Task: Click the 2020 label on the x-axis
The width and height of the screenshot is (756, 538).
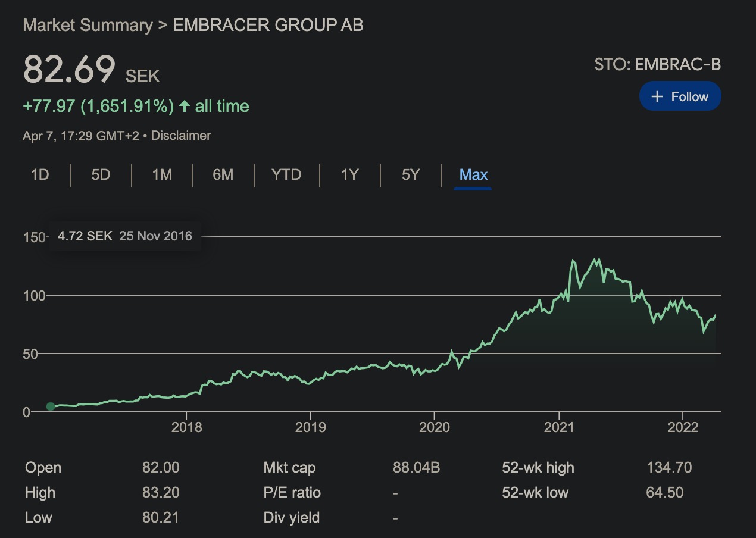Action: [x=434, y=427]
